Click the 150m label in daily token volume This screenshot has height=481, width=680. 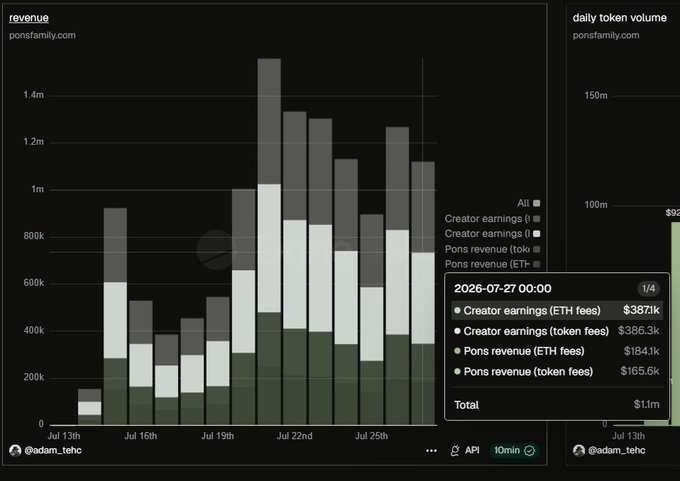point(596,95)
